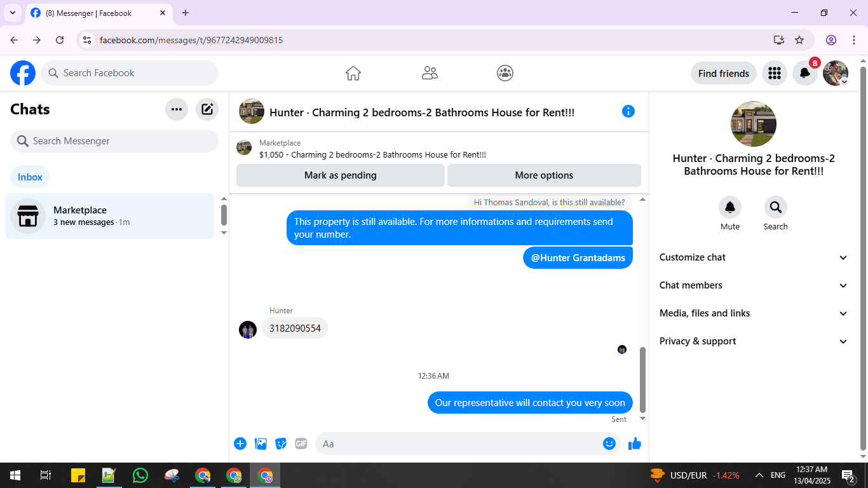
Task: Click the chat list scrollbar thumb
Action: [224, 215]
